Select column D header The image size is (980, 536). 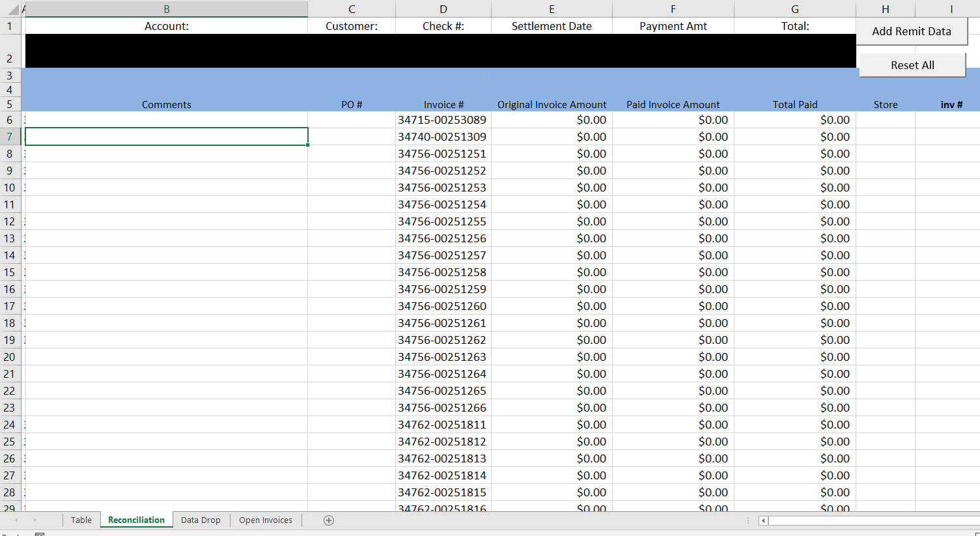pos(443,8)
